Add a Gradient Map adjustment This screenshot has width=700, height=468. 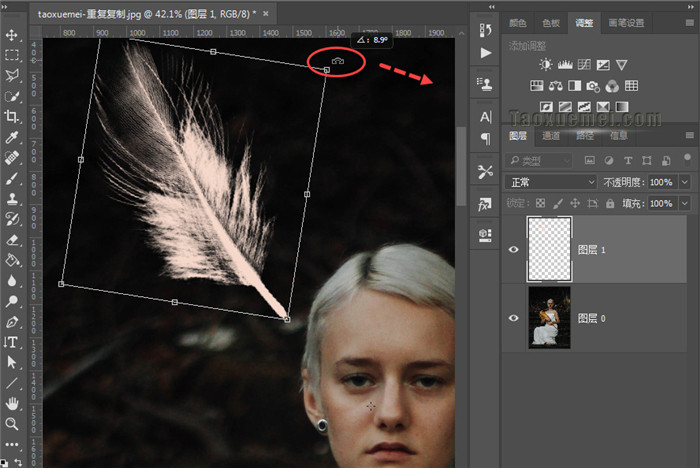(622, 107)
